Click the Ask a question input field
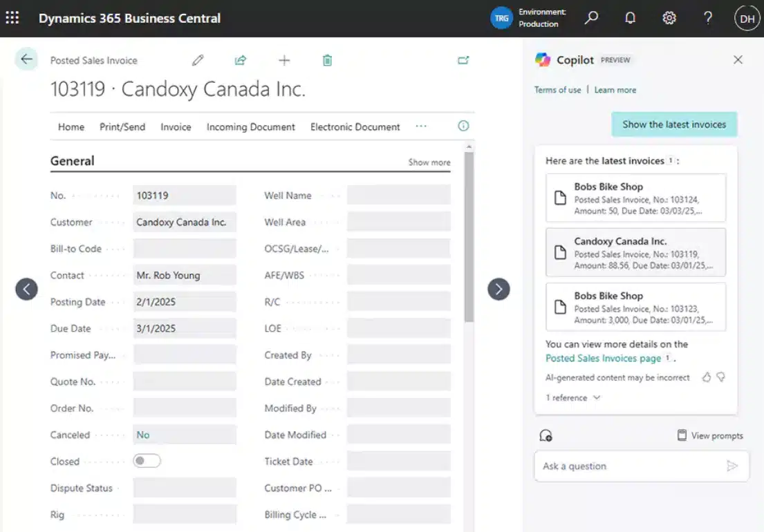This screenshot has height=532, width=764. point(629,466)
